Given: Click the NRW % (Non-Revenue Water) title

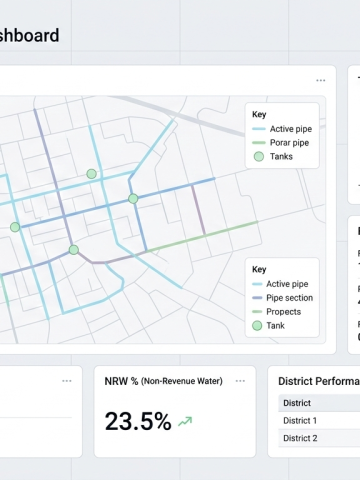Looking at the screenshot, I should click(x=163, y=381).
